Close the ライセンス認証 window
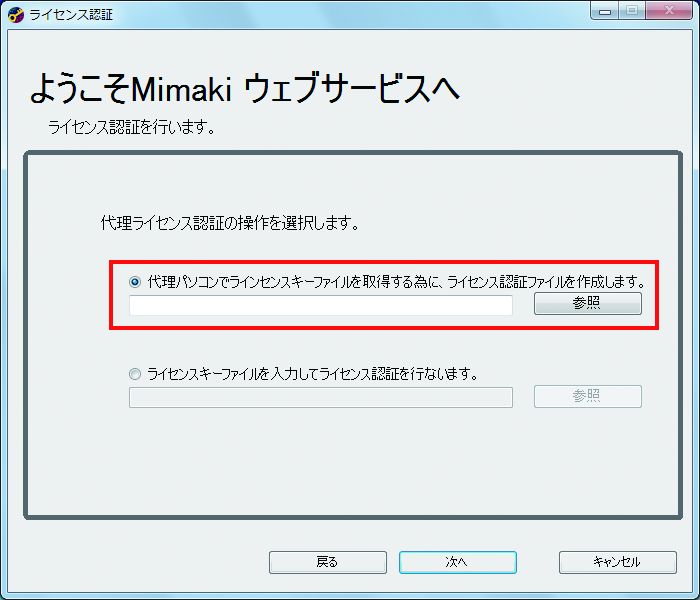Image resolution: width=700 pixels, height=600 pixels. pos(669,11)
